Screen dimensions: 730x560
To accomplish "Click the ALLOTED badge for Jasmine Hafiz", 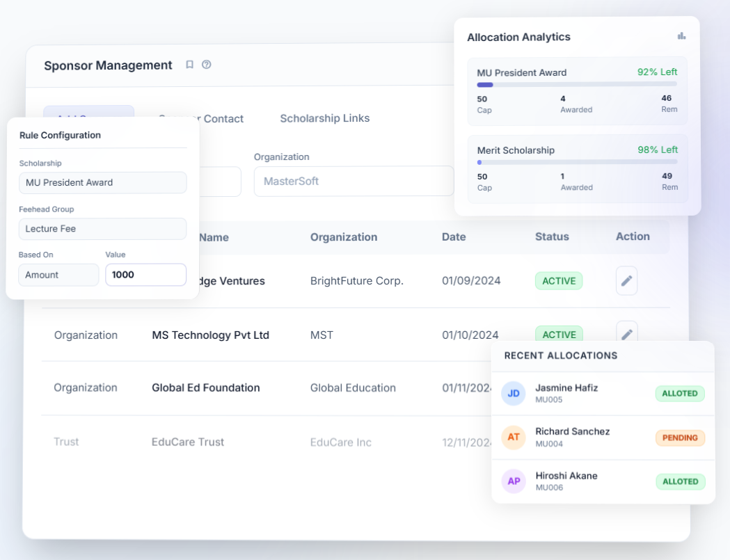I will [x=680, y=393].
